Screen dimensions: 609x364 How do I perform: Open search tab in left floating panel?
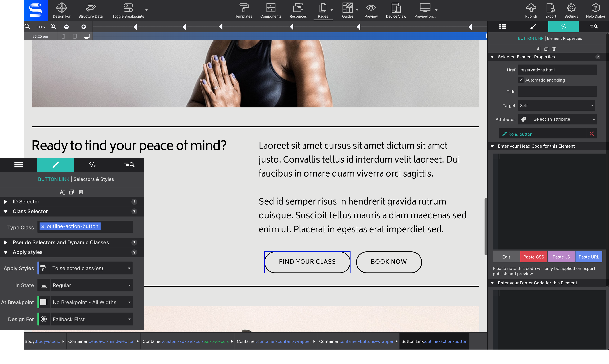(129, 165)
